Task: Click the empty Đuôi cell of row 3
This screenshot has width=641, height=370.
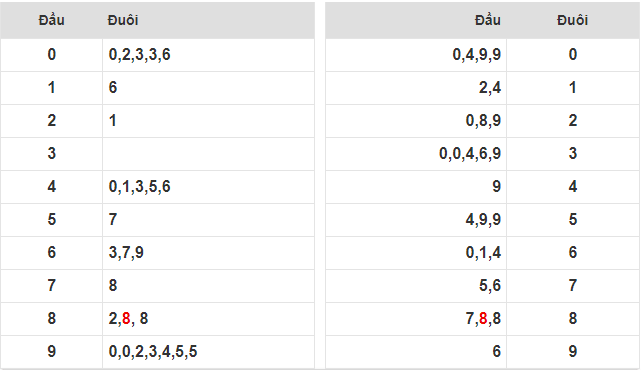Action: [208, 154]
